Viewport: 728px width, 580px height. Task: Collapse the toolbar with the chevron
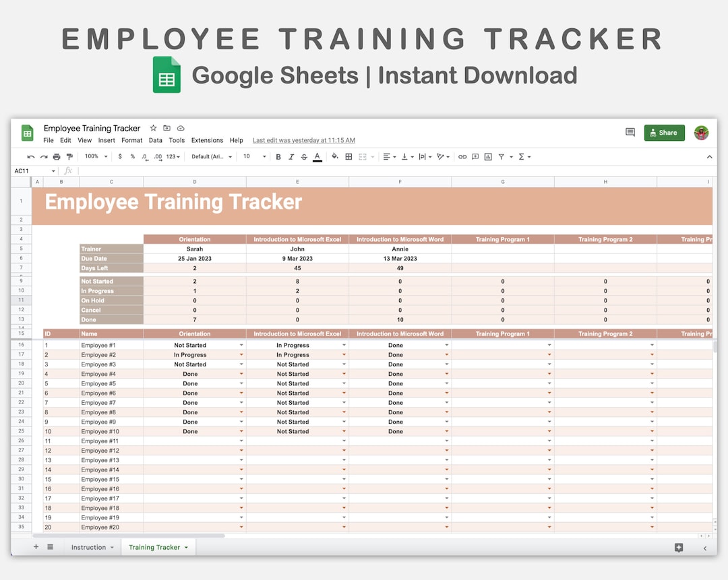[709, 156]
